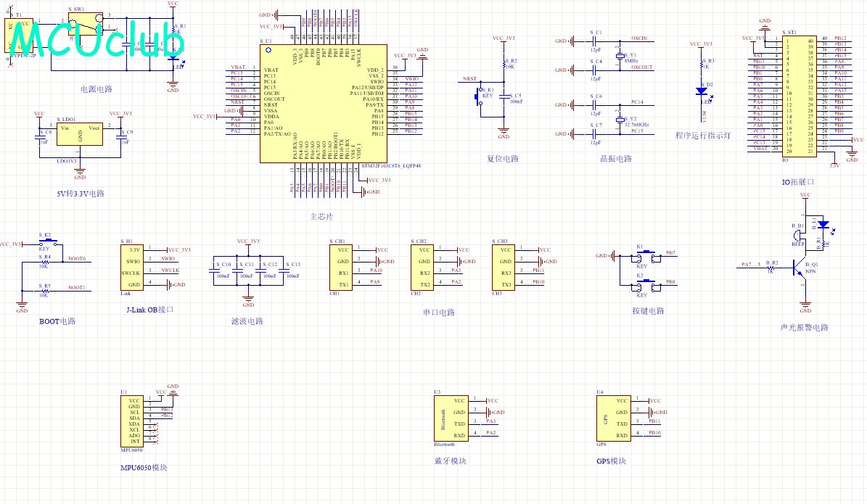Select the S_C9 1uF output capacitor
Viewport: 867px width, 504px height.
click(x=120, y=137)
